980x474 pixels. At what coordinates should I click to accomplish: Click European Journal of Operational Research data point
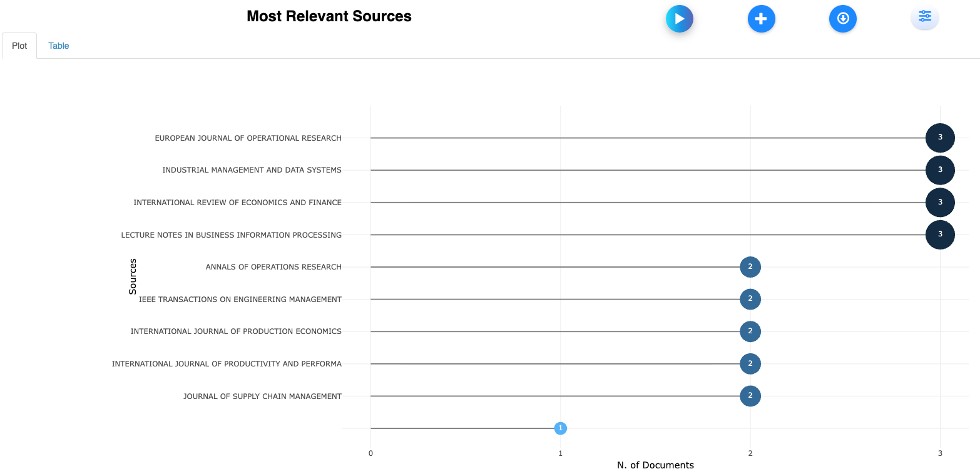pos(939,138)
